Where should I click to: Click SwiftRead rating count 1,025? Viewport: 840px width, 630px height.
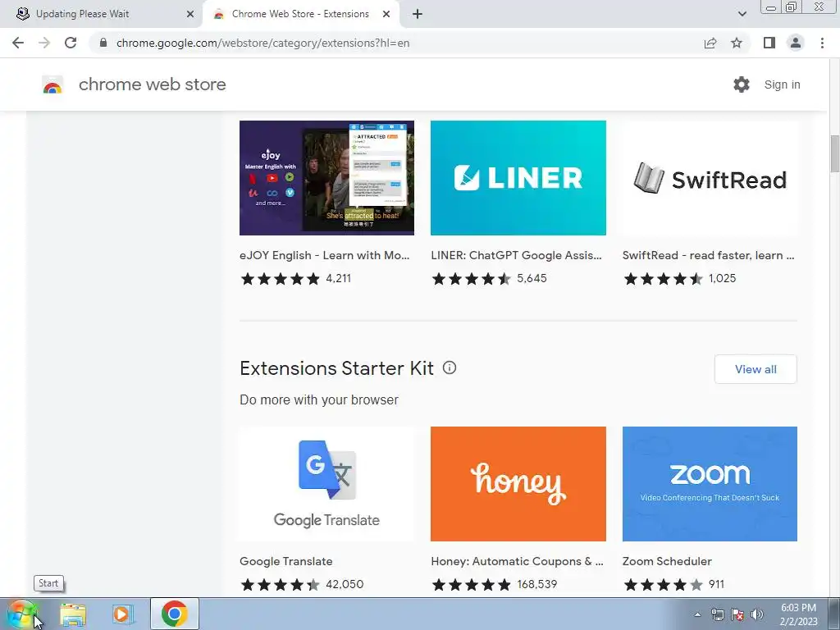722,279
